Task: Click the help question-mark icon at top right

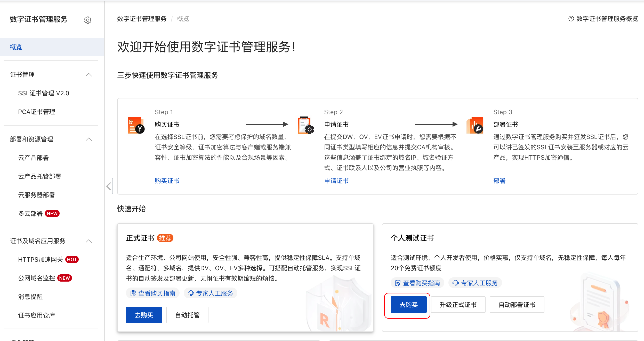Action: (x=571, y=19)
